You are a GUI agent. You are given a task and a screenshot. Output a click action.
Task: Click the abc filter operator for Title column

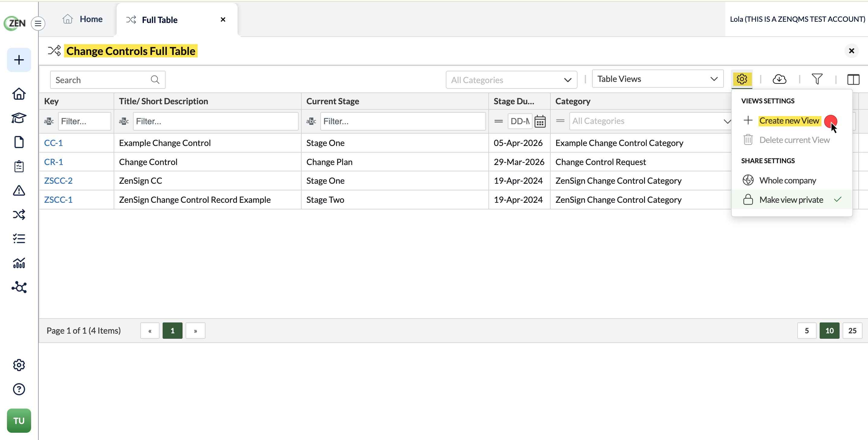tap(124, 121)
